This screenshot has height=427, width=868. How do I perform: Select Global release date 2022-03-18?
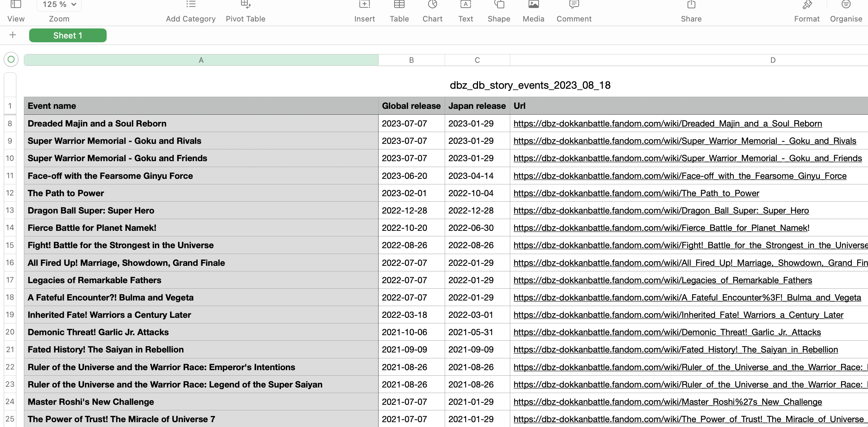tap(411, 315)
